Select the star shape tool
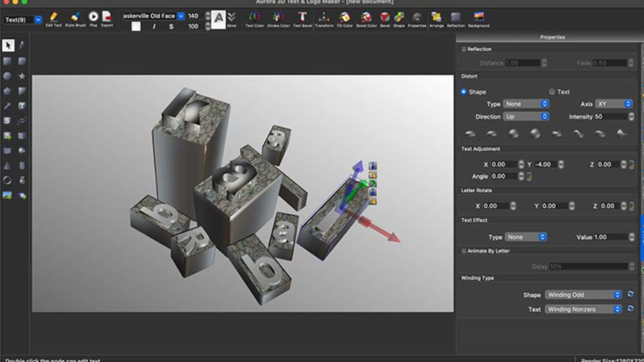 [22, 76]
